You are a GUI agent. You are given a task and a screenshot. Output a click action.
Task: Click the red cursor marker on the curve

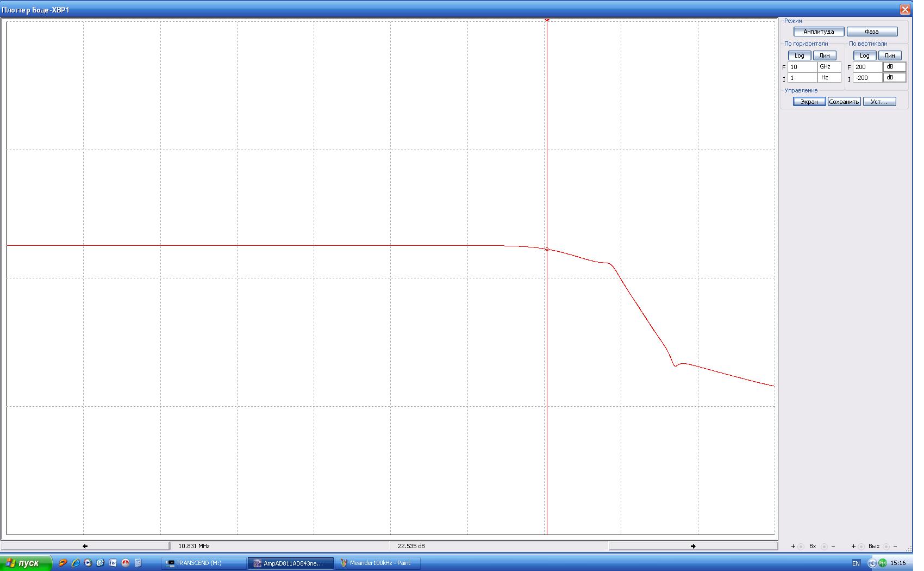[547, 250]
